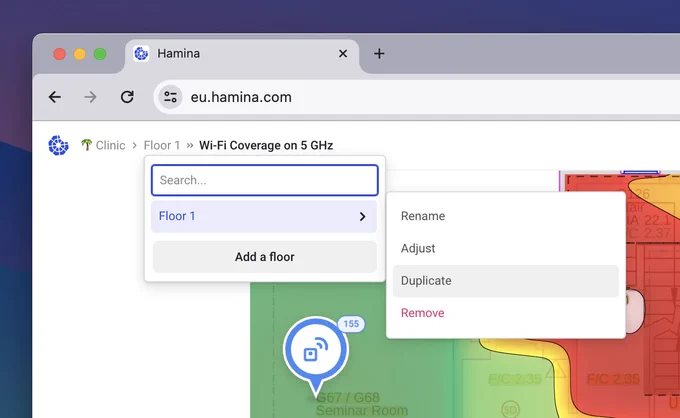Click the Hamina favicon on the tab
The image size is (680, 418).
pos(141,54)
